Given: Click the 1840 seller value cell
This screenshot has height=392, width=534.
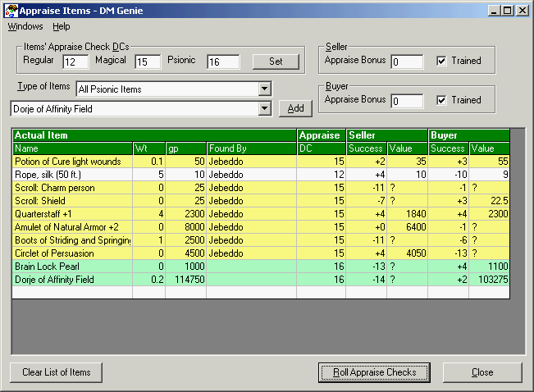Looking at the screenshot, I should (x=408, y=214).
